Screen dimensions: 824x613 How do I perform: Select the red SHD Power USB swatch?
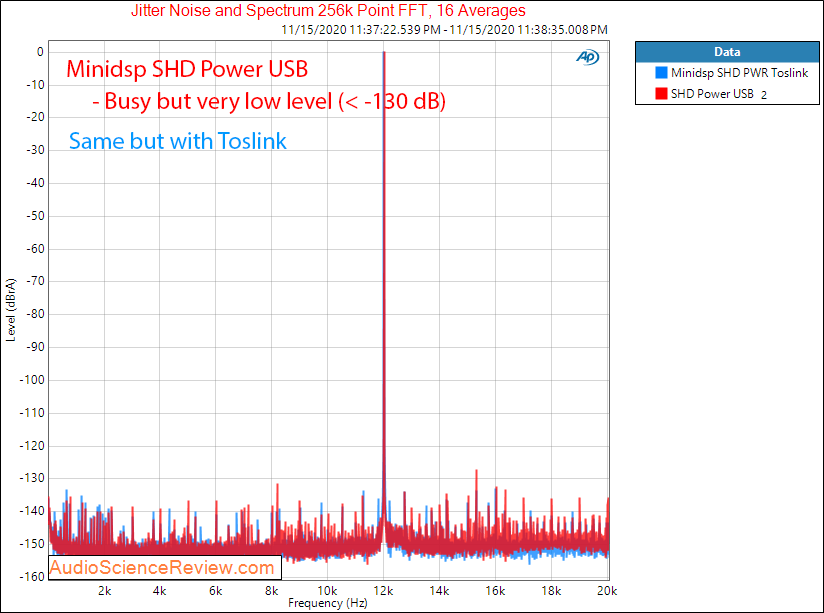[661, 94]
